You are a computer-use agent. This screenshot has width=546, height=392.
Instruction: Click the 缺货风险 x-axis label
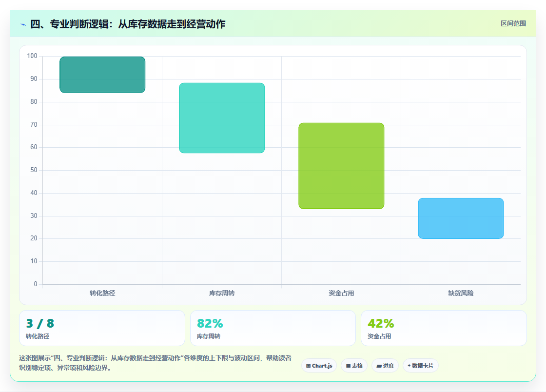click(x=461, y=293)
